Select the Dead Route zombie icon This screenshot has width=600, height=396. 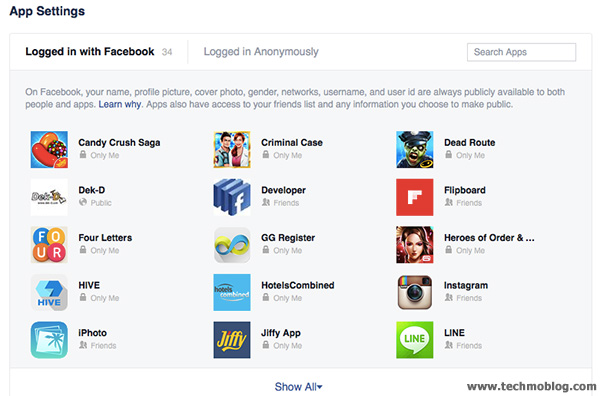(x=415, y=150)
